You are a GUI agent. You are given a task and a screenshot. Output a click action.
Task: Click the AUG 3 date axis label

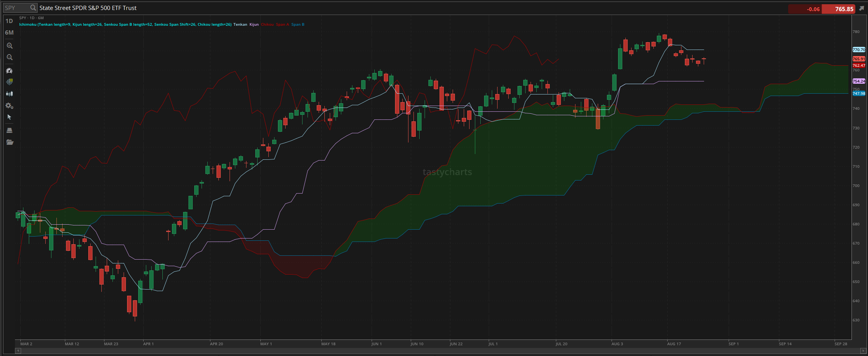[617, 344]
